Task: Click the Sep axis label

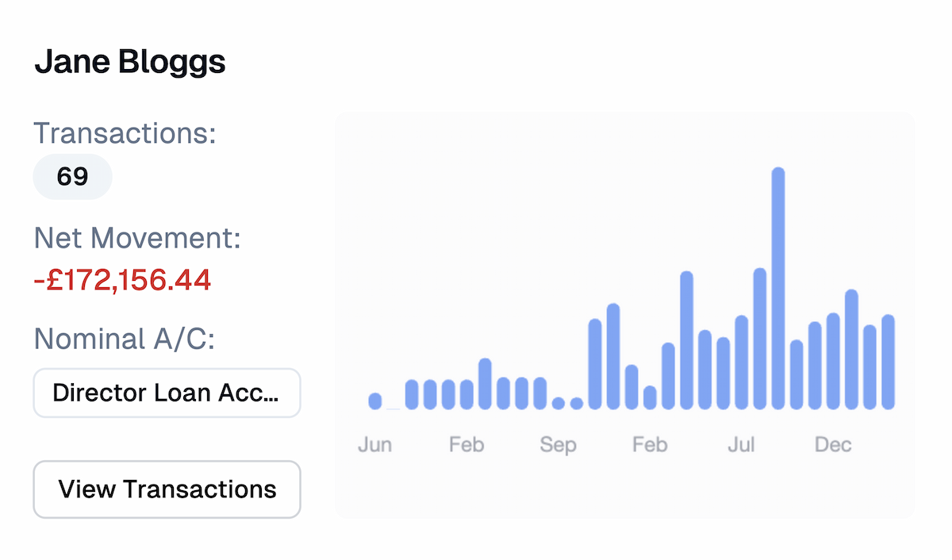Action: tap(558, 445)
